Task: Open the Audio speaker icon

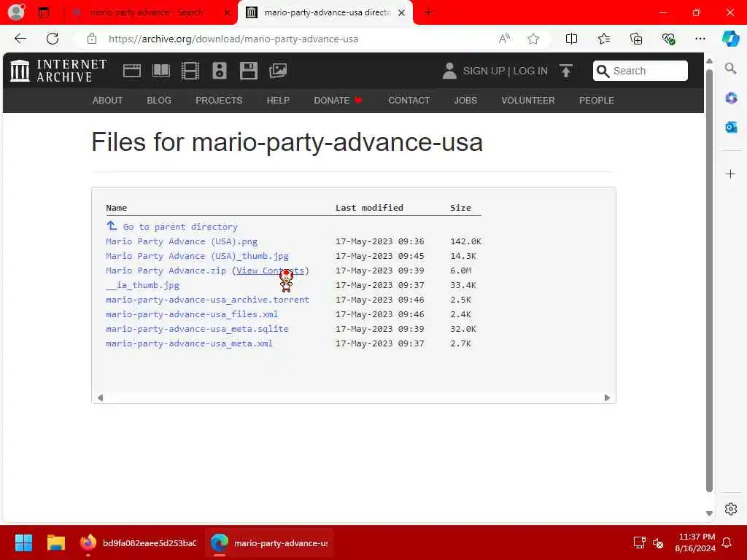Action: point(219,71)
